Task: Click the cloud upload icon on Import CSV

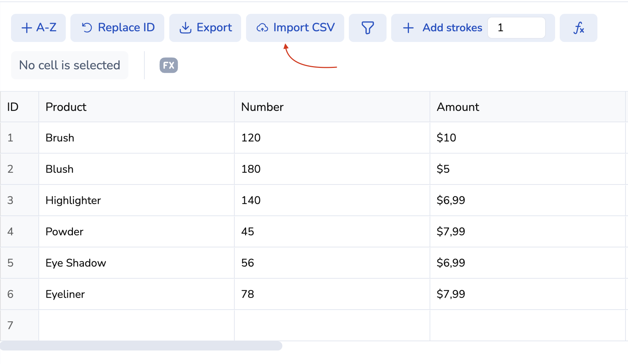Action: [x=262, y=28]
